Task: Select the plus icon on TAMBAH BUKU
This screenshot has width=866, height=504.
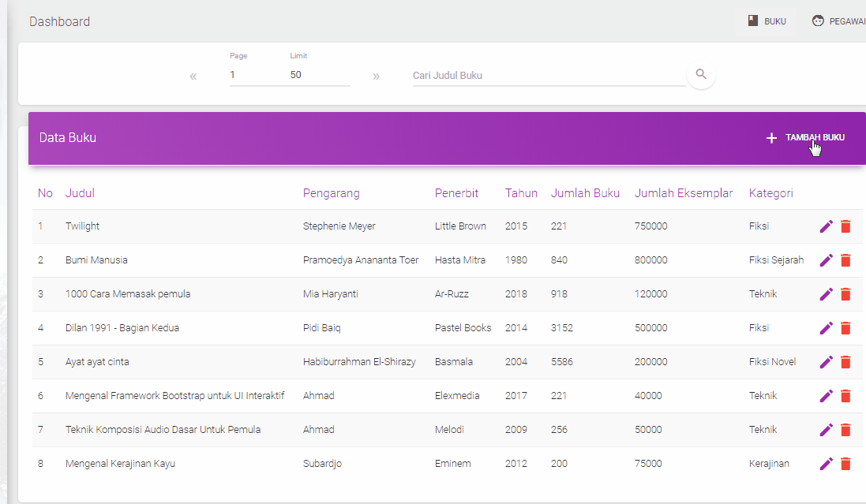Action: click(771, 138)
